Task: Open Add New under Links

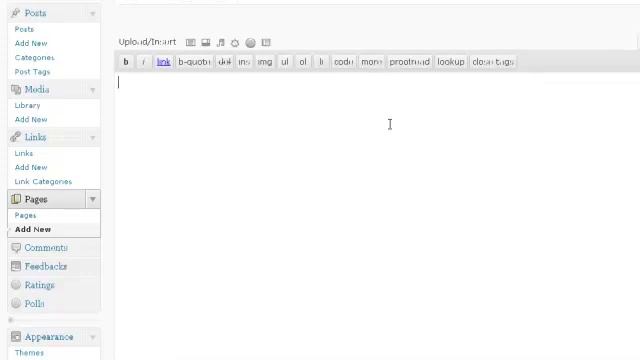Action: point(31,167)
